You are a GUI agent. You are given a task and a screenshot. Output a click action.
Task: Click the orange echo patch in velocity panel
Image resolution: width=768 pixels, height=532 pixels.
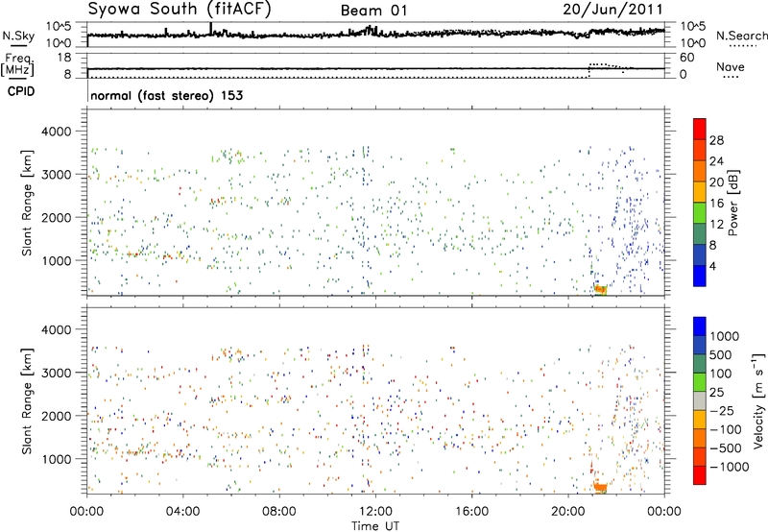[601, 487]
